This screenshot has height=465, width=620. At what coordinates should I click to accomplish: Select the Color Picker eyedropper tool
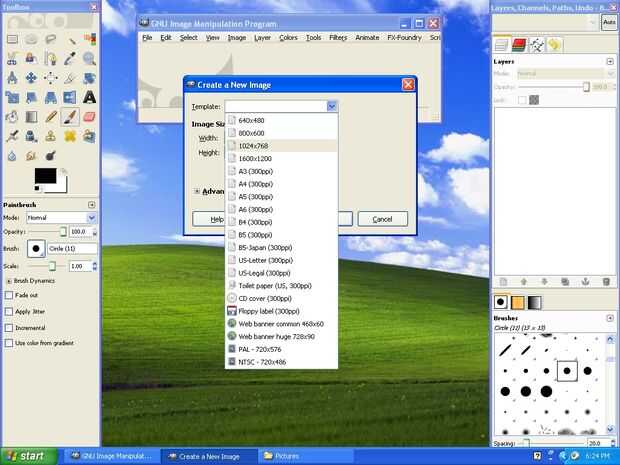pos(70,59)
